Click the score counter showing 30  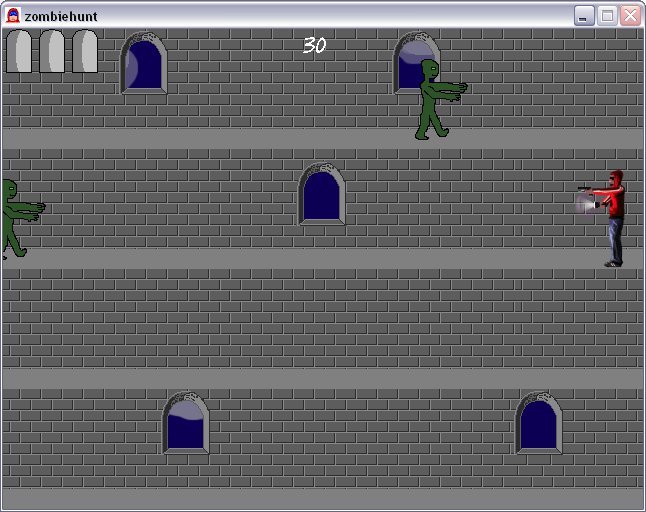[314, 45]
